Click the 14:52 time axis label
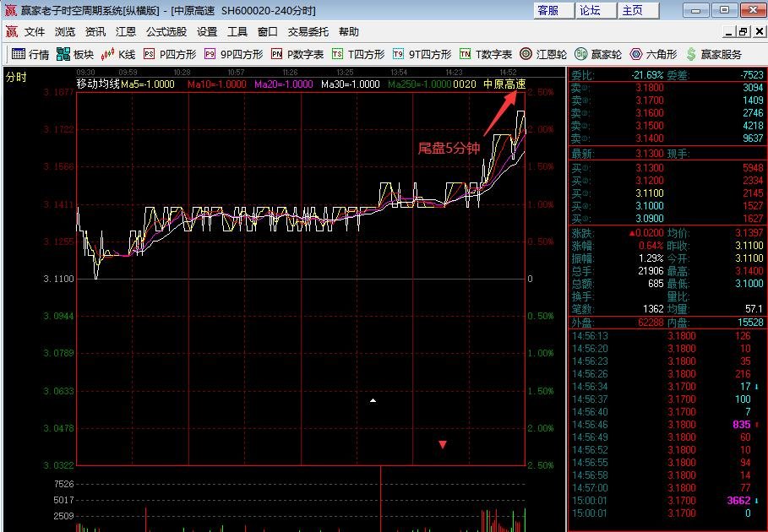The height and width of the screenshot is (532, 768). [x=508, y=73]
